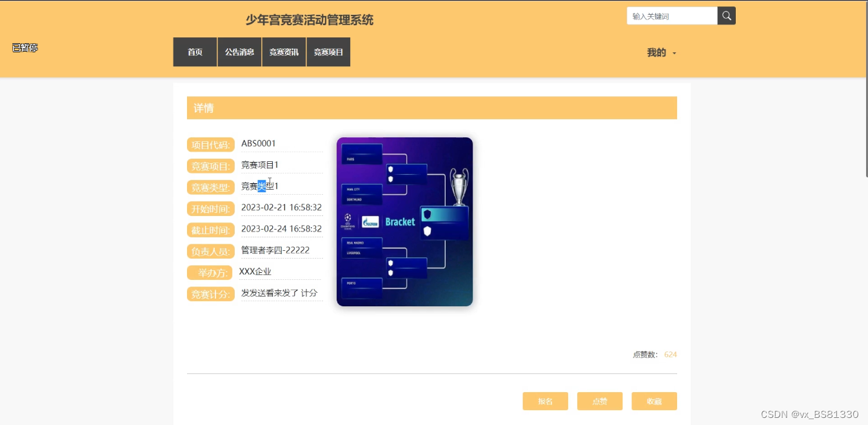Viewport: 868px width, 425px height.
Task: Click start time 2023-02-21 16:58:32
Action: tap(281, 208)
